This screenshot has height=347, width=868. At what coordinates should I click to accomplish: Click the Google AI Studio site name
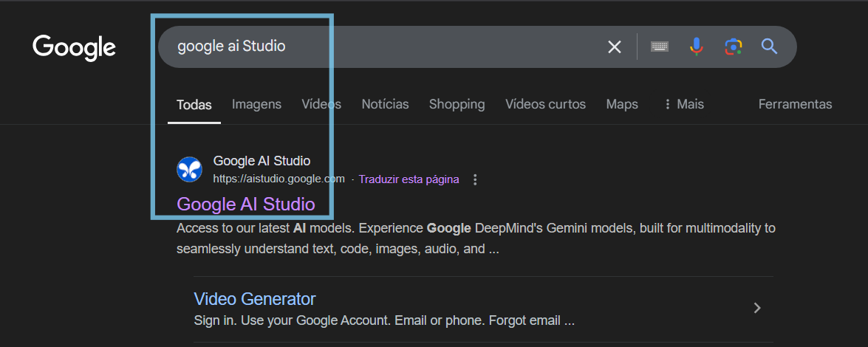tap(262, 161)
